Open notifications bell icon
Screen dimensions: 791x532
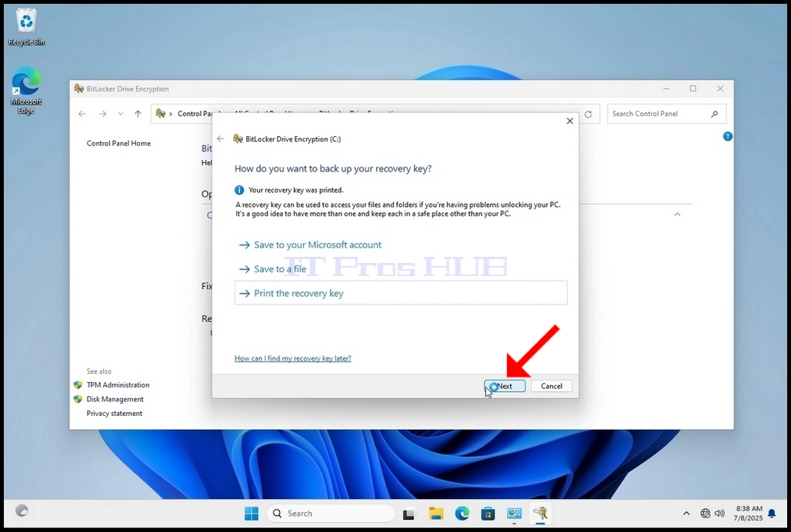click(771, 514)
